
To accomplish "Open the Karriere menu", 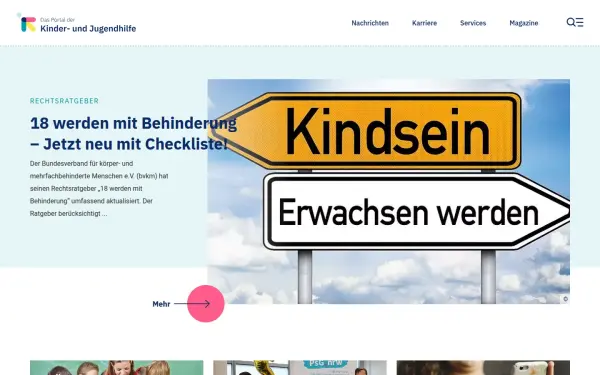I will [x=424, y=23].
